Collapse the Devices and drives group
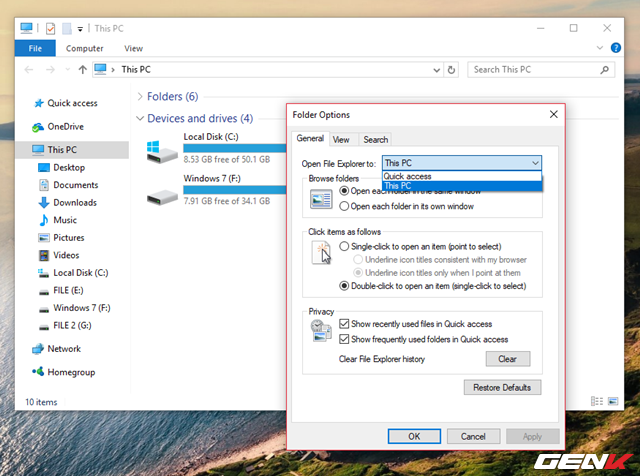Screen dimensions: 640x476 click(140, 118)
